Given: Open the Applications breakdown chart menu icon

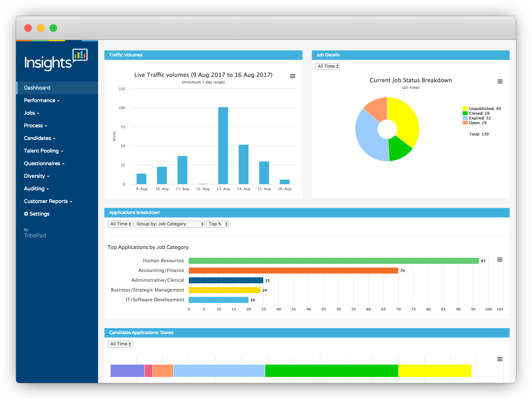Looking at the screenshot, I should [500, 260].
